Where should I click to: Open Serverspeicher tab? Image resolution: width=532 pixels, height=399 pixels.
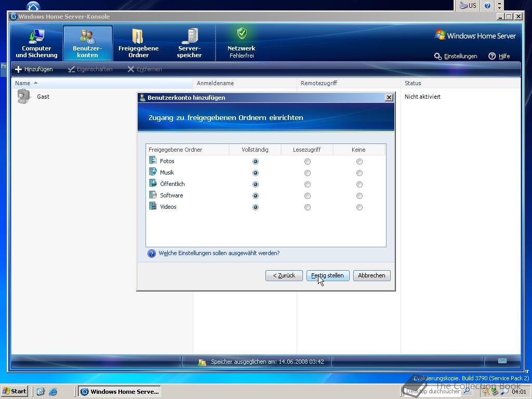189,44
